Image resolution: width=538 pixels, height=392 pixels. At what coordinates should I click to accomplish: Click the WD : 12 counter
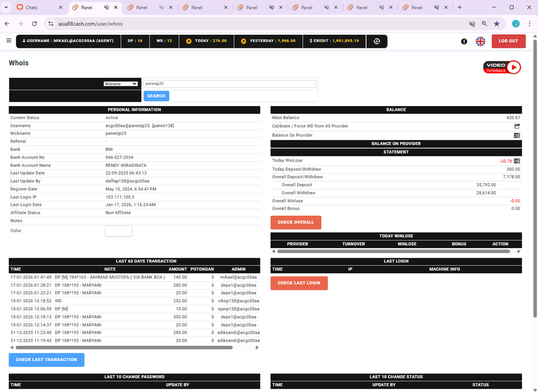point(164,41)
